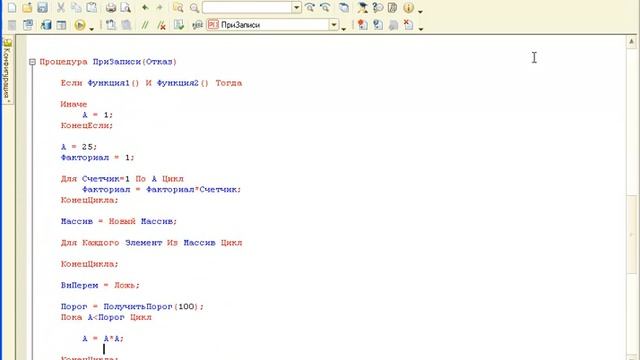The image size is (640, 360).
Task: Cut selection with the scissors icon
Action: (60, 7)
